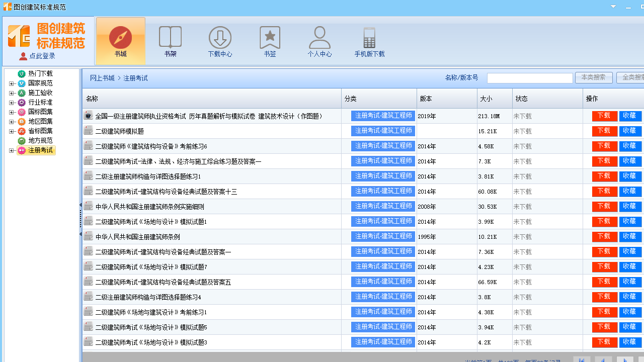
Task: Click the 本类搜索 search button
Action: coord(594,77)
